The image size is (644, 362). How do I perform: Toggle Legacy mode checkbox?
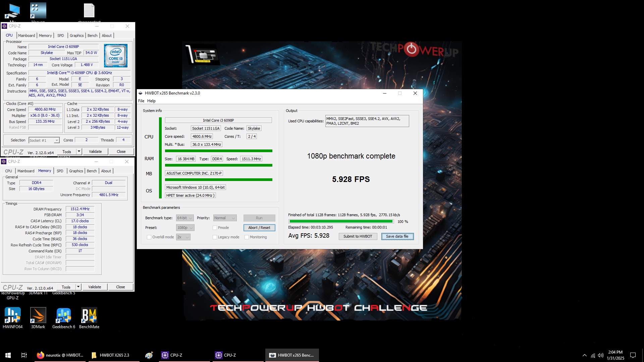[x=215, y=237]
